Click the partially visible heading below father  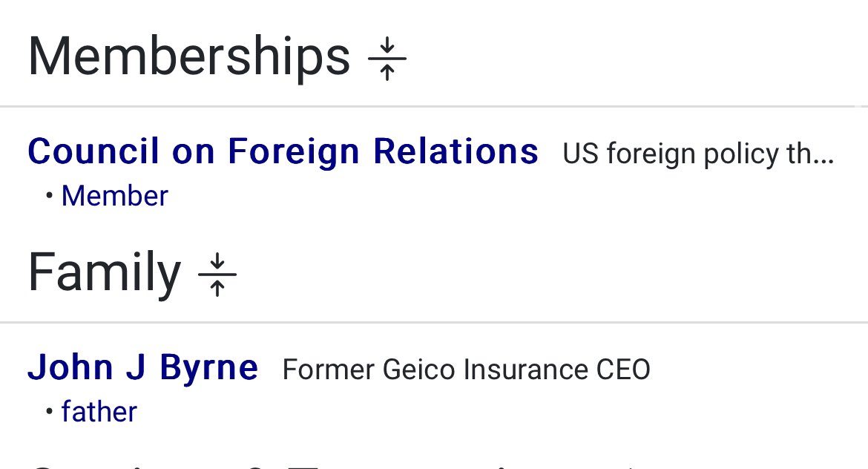297,465
